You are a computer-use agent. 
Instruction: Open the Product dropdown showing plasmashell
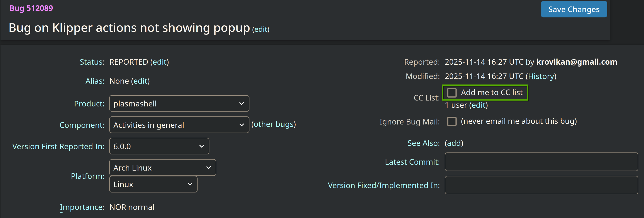click(179, 103)
